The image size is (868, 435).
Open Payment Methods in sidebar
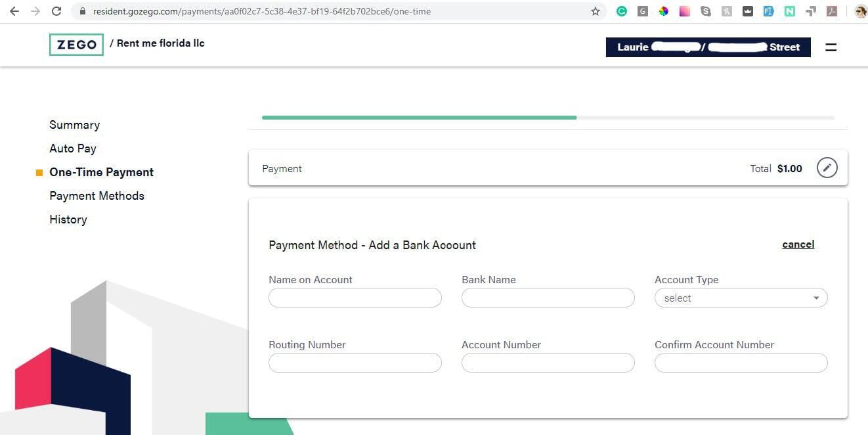tap(97, 196)
